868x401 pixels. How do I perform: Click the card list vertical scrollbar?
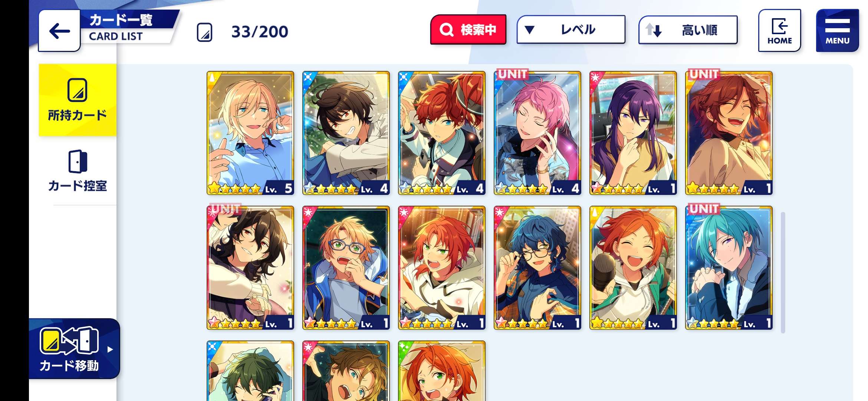783,273
